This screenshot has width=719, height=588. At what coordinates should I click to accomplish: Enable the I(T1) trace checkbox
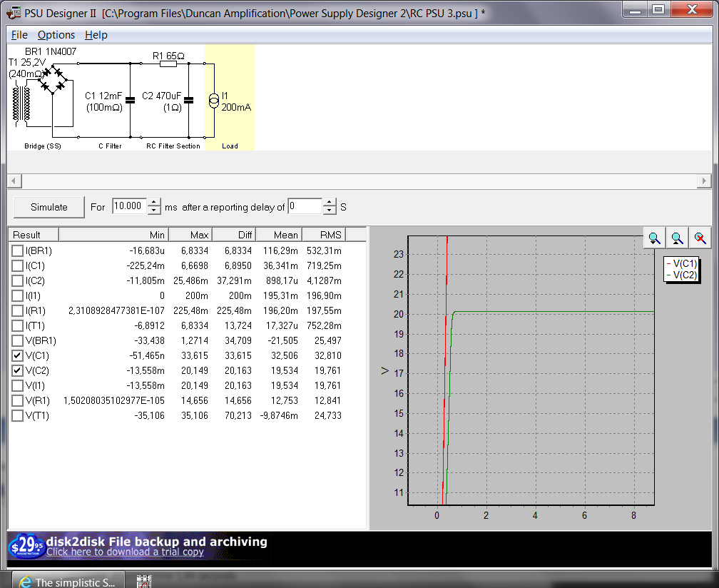[x=17, y=325]
